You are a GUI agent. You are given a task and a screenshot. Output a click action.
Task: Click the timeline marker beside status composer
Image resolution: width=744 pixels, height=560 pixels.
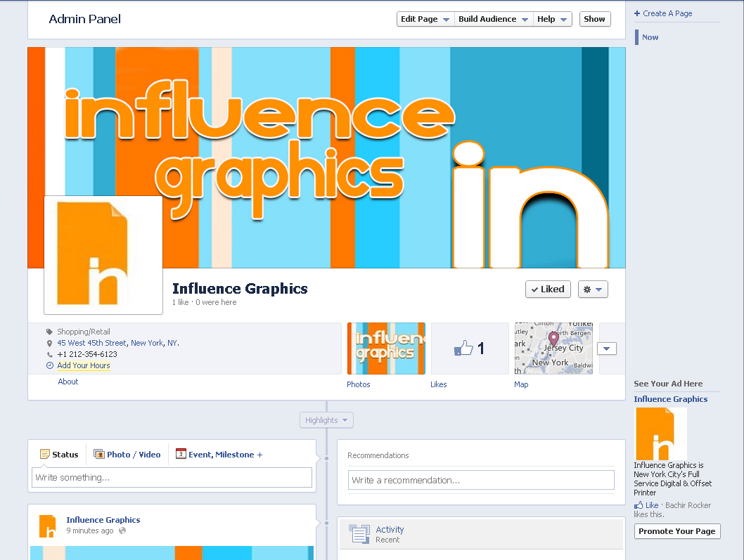click(326, 459)
